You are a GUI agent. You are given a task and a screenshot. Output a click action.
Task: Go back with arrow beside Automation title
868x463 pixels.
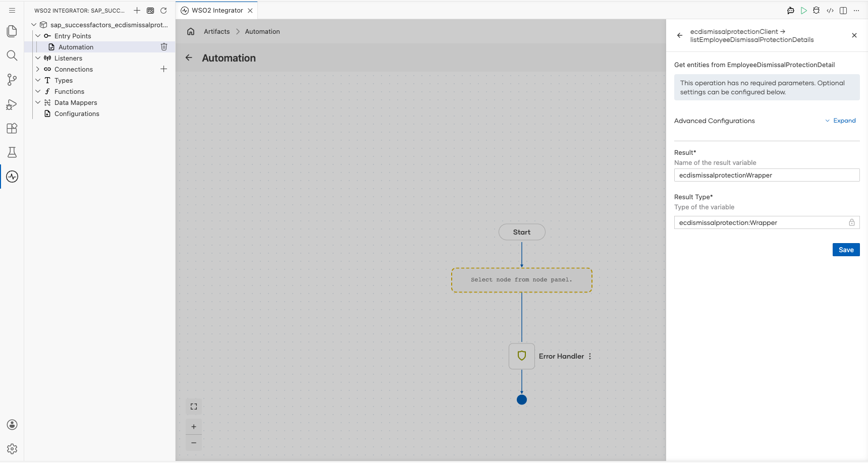click(x=189, y=57)
